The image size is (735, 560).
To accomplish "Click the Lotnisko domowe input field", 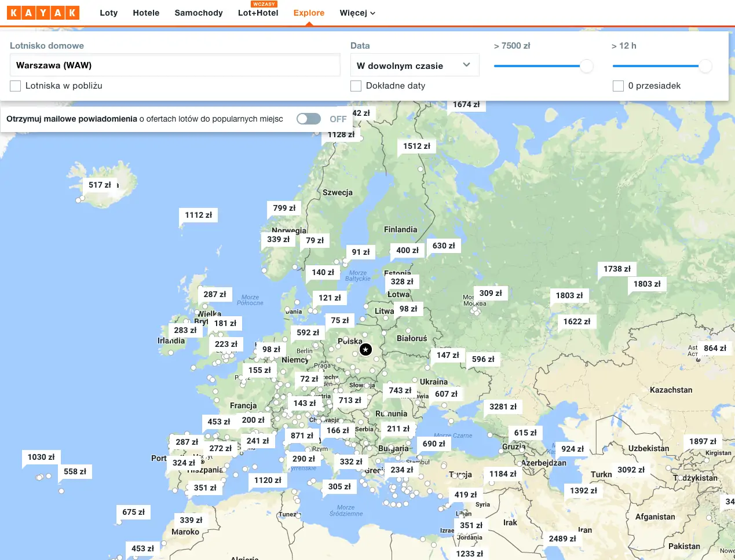I will coord(175,65).
